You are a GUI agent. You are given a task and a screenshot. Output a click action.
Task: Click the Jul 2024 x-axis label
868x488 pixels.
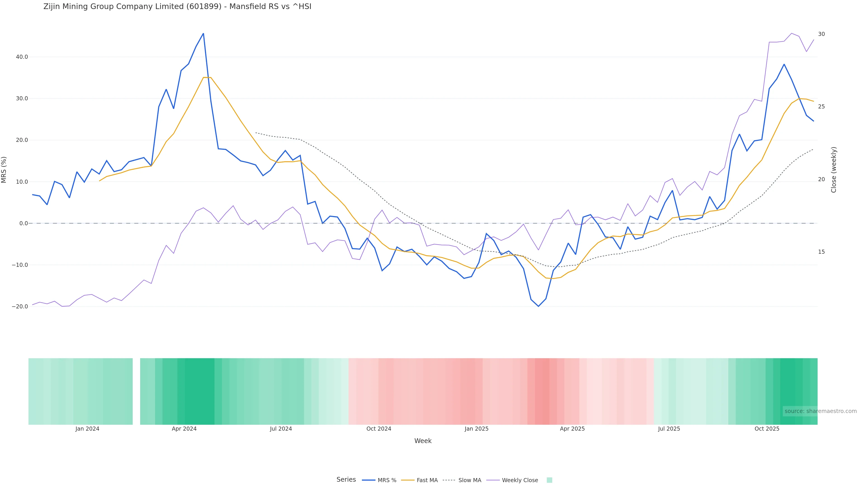point(281,429)
